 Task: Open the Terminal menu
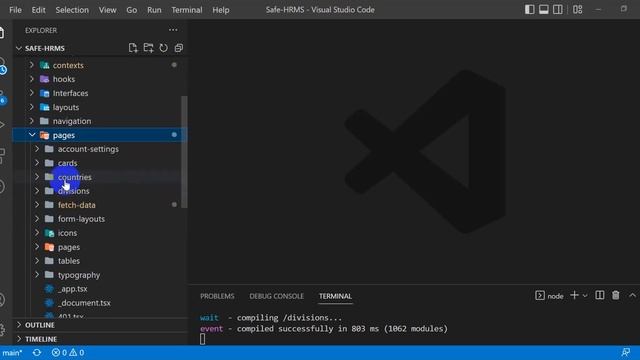[x=187, y=10]
